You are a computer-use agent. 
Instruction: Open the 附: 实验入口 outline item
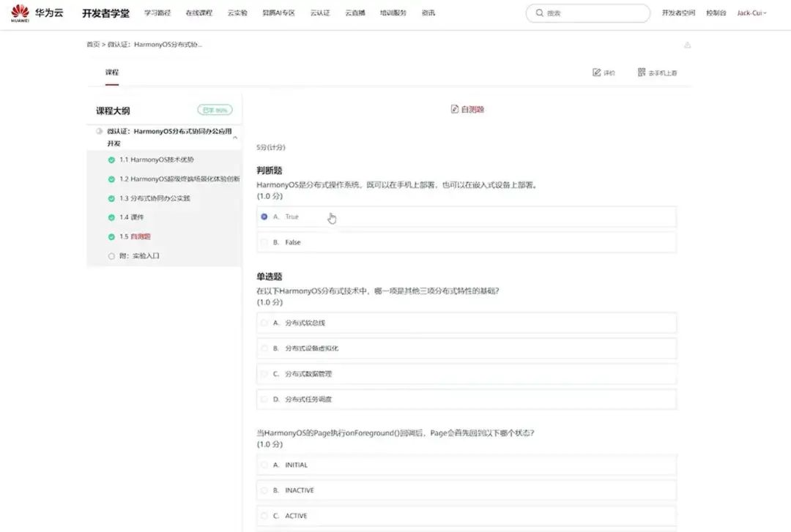139,255
